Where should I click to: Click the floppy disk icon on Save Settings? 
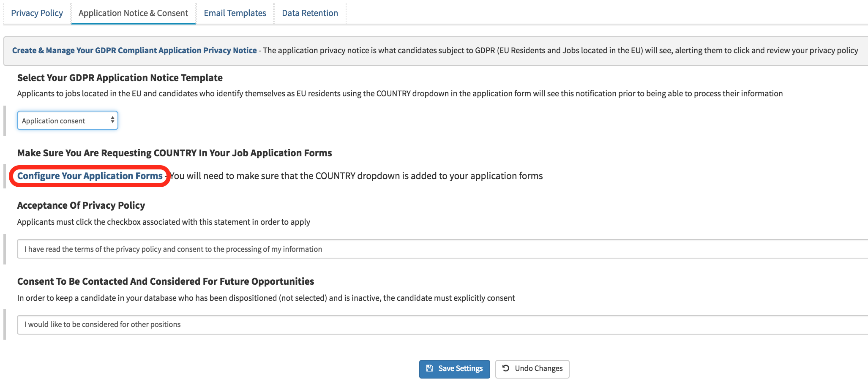coord(430,368)
